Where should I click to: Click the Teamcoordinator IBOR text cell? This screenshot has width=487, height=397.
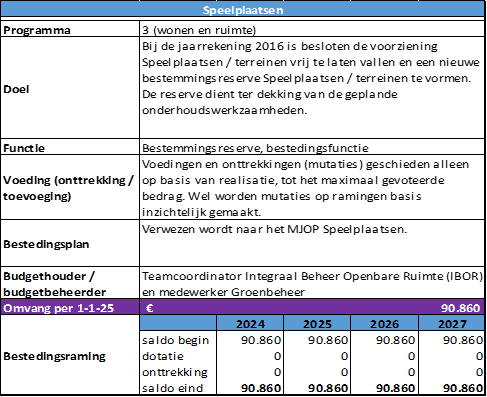(x=312, y=283)
